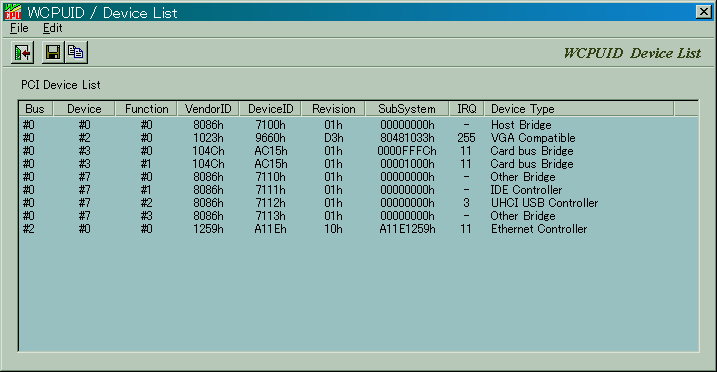Click the Bus column header
This screenshot has width=717, height=372.
click(x=36, y=109)
